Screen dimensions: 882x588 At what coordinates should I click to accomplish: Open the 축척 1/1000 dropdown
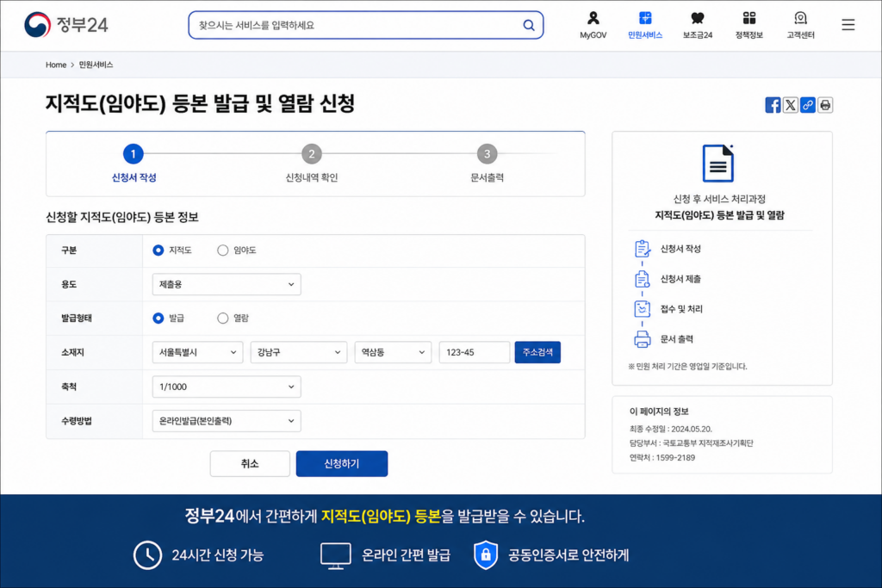(x=227, y=387)
